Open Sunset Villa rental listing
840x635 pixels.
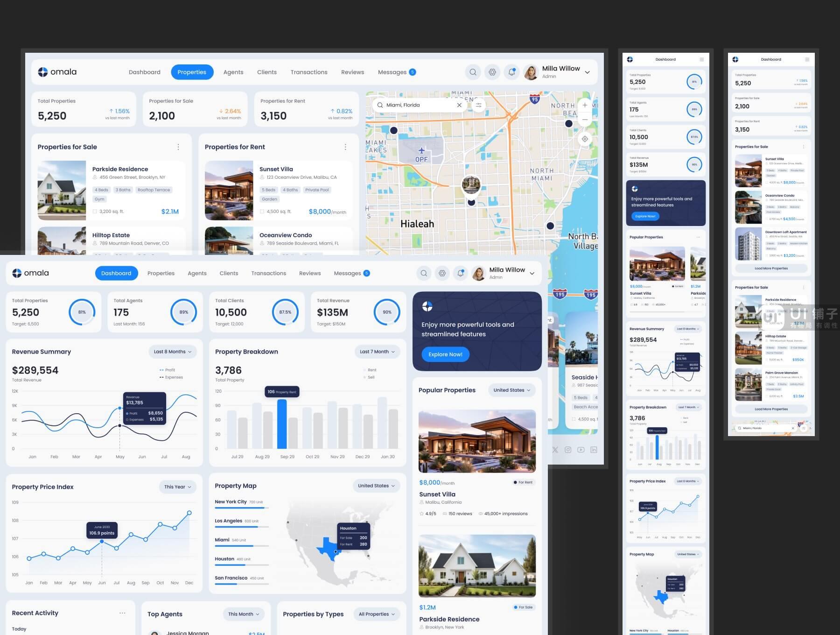(x=279, y=190)
